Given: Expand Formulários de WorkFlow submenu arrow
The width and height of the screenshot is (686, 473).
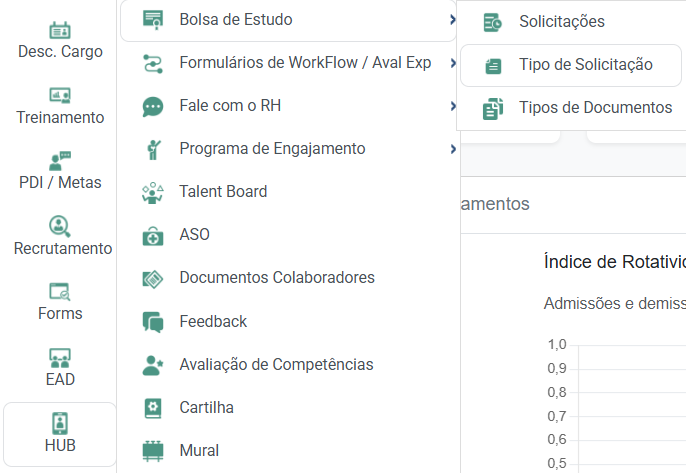Looking at the screenshot, I should click(x=453, y=63).
